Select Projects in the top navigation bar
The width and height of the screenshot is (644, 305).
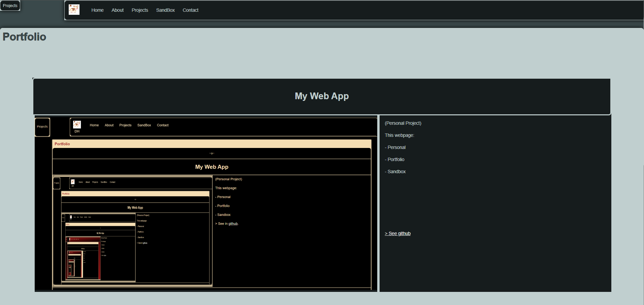(x=140, y=10)
